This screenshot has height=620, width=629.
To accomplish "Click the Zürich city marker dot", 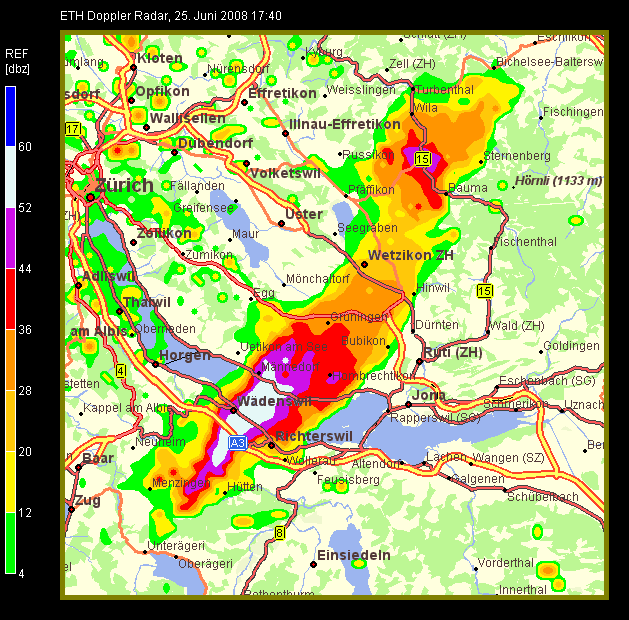I will pyautogui.click(x=91, y=197).
